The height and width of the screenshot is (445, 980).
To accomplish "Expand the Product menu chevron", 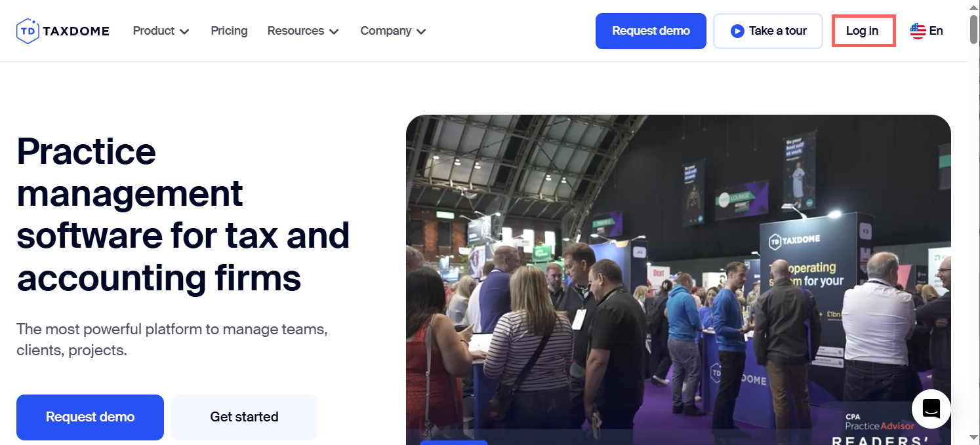I will (184, 31).
